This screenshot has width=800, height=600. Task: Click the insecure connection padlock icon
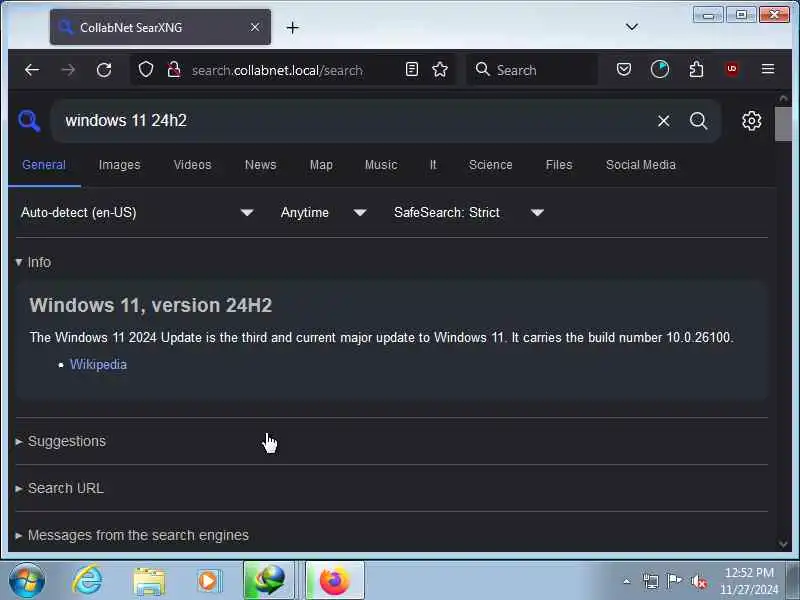174,69
